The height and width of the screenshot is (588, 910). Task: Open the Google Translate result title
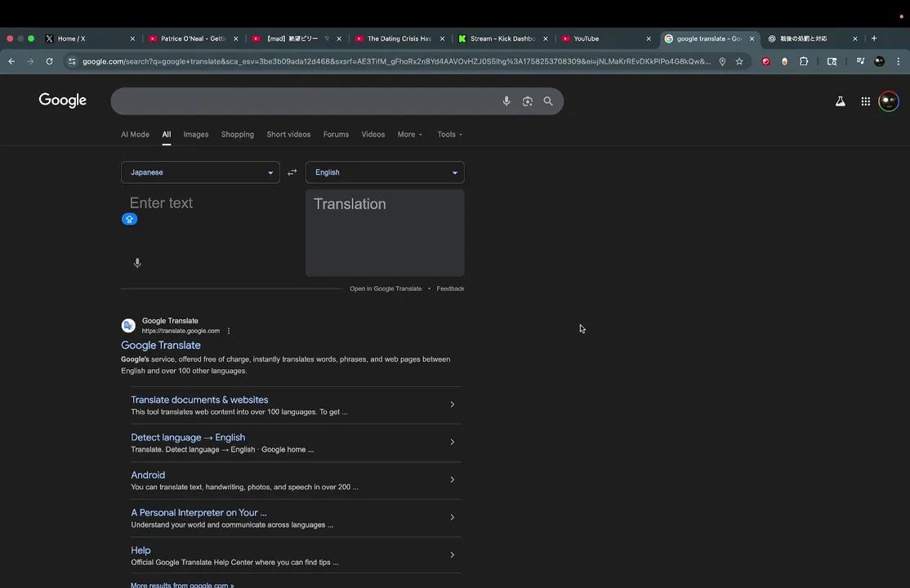[x=161, y=345]
